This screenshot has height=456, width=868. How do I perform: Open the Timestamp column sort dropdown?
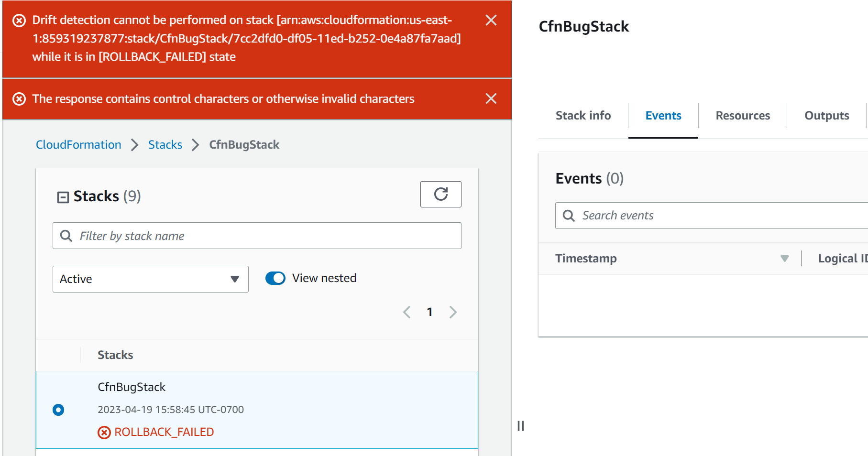click(x=784, y=258)
